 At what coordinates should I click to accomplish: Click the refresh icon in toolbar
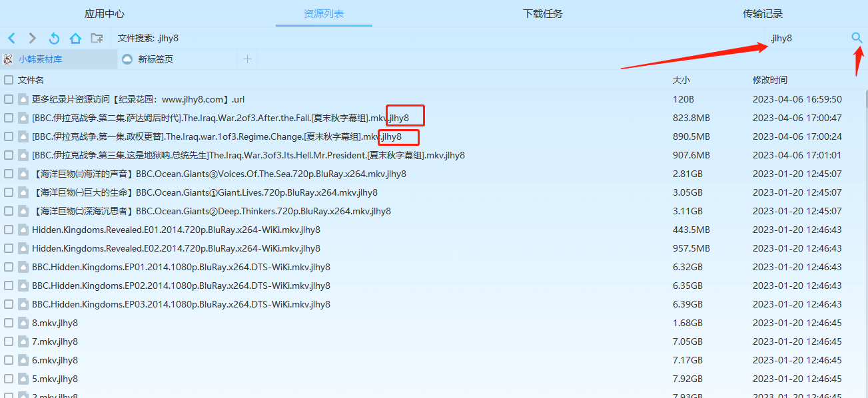click(53, 38)
